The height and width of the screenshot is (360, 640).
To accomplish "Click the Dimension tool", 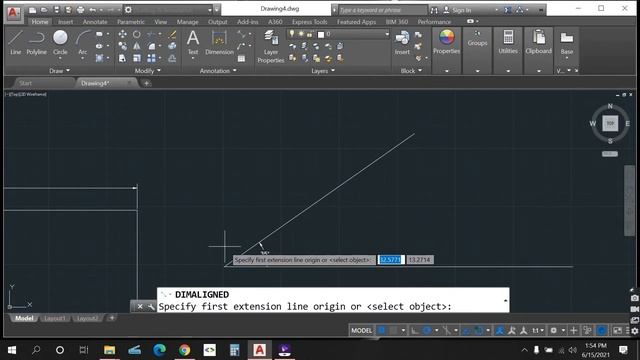I will (219, 42).
